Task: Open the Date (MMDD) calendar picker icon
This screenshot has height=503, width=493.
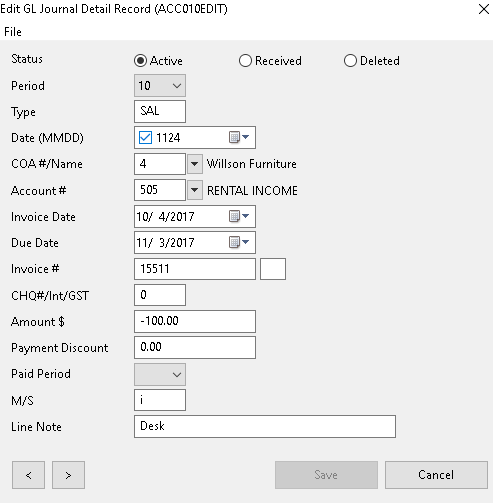Action: point(239,137)
